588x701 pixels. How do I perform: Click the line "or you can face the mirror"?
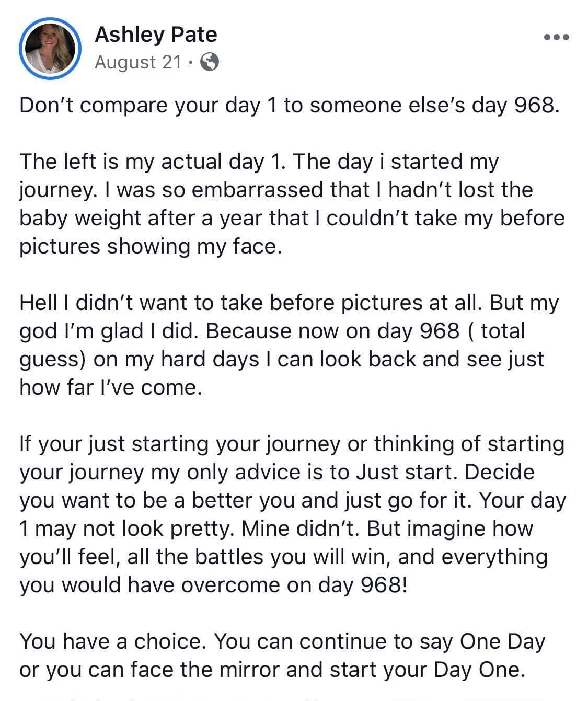coord(272,670)
